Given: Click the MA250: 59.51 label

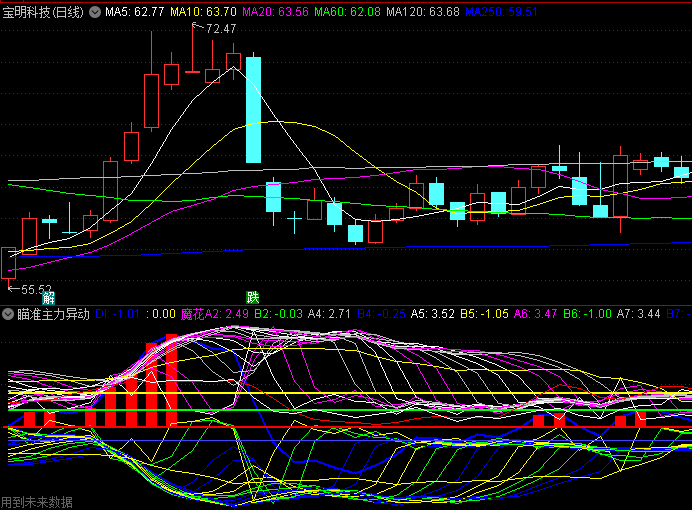Looking at the screenshot, I should click(502, 12).
